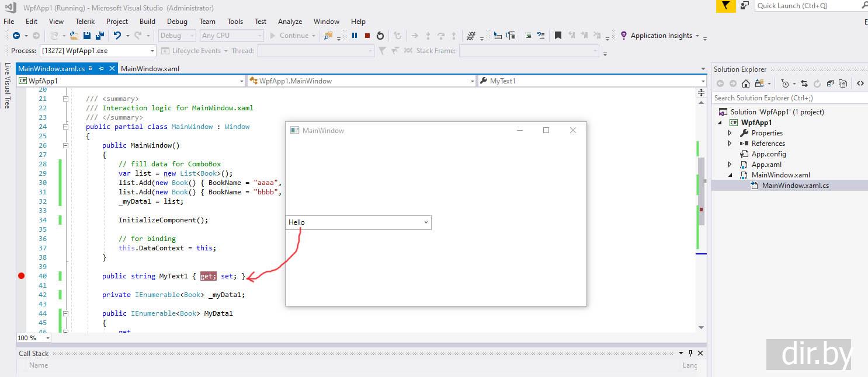Toggle pin on MainWindow.xaml.cs tab
868x377 pixels.
pyautogui.click(x=101, y=69)
